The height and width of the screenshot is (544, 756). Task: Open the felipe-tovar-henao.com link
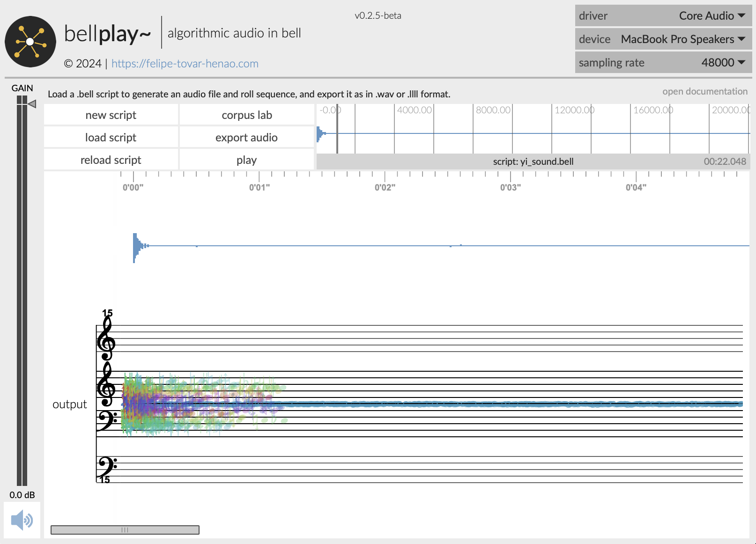(185, 63)
